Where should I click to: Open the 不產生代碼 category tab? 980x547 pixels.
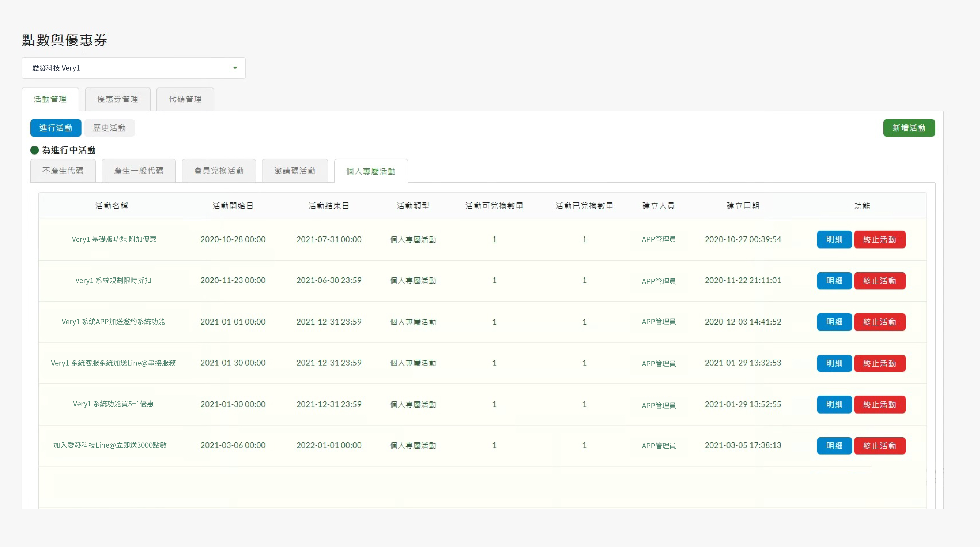pyautogui.click(x=63, y=171)
